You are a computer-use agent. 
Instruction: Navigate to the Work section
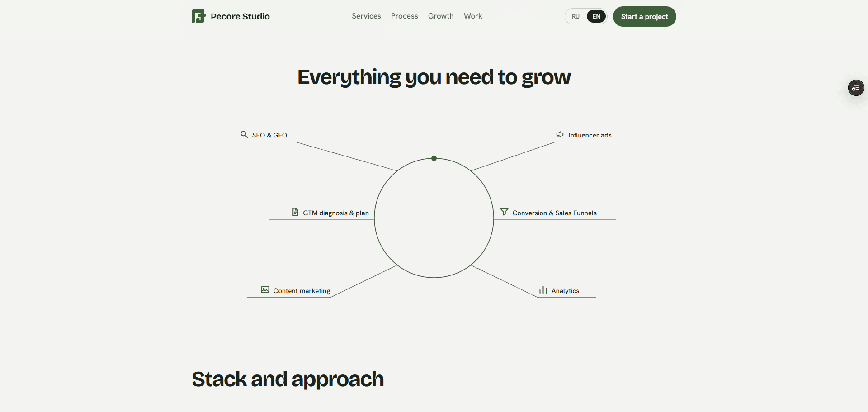point(473,16)
